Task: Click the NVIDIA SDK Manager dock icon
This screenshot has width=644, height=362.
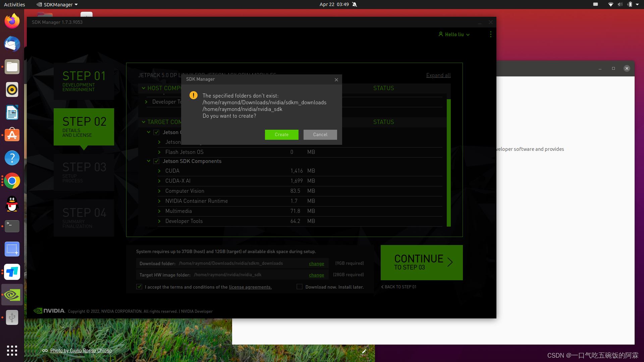Action: pos(12,295)
